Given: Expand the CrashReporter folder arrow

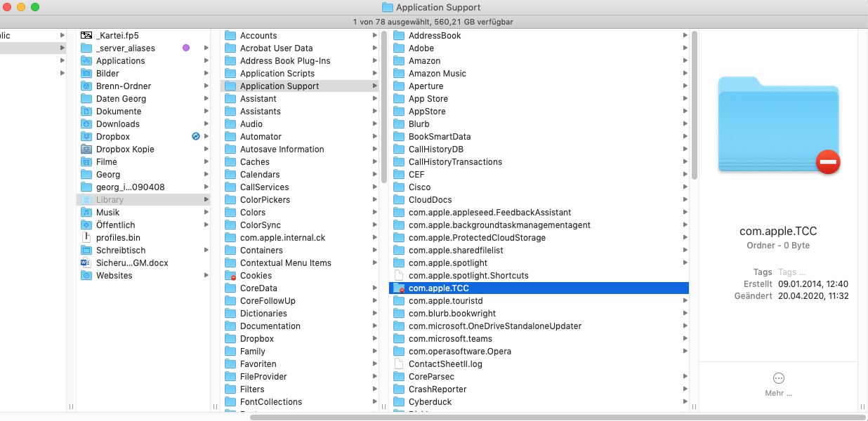Looking at the screenshot, I should 685,389.
